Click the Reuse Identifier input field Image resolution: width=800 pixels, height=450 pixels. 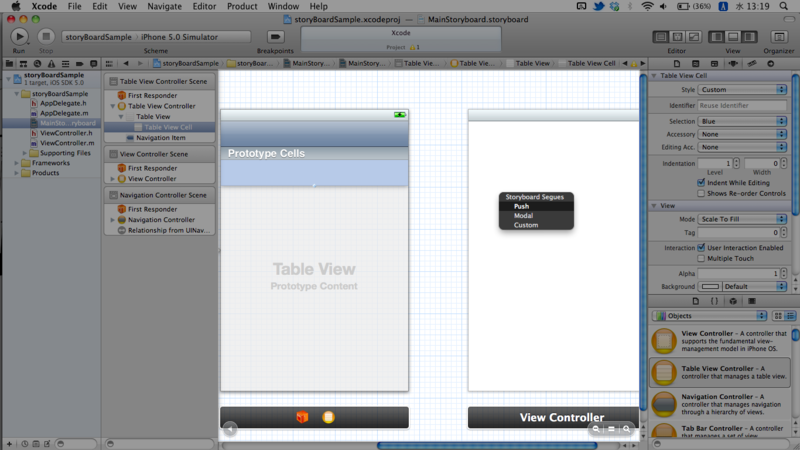point(742,106)
